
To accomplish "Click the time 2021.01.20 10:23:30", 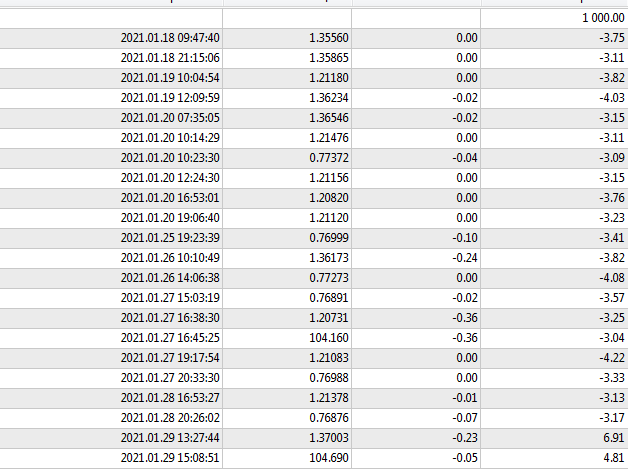I will click(170, 158).
